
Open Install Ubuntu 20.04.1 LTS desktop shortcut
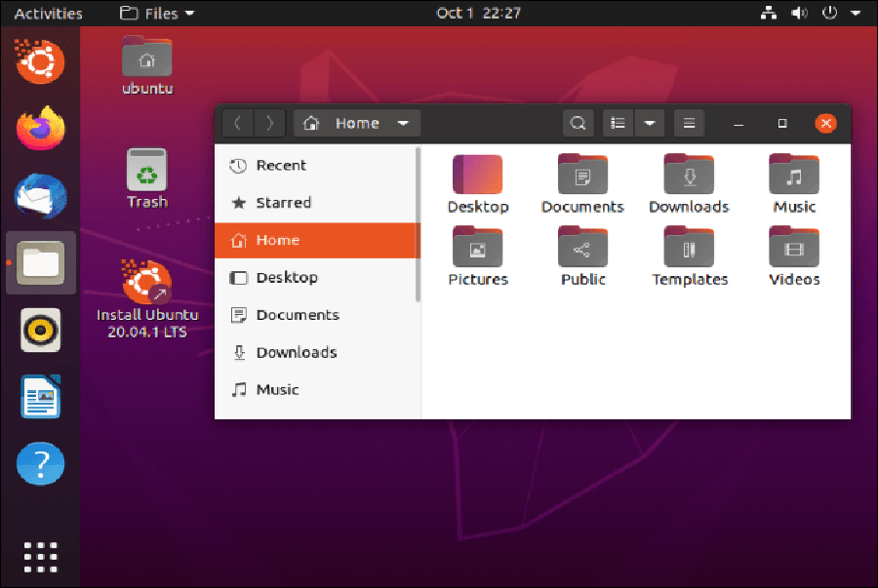point(147,300)
